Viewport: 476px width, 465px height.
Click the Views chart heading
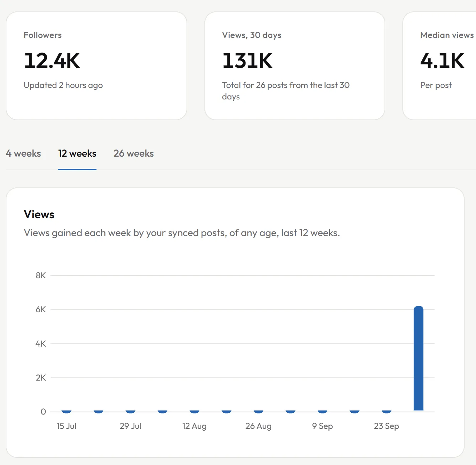pyautogui.click(x=39, y=214)
